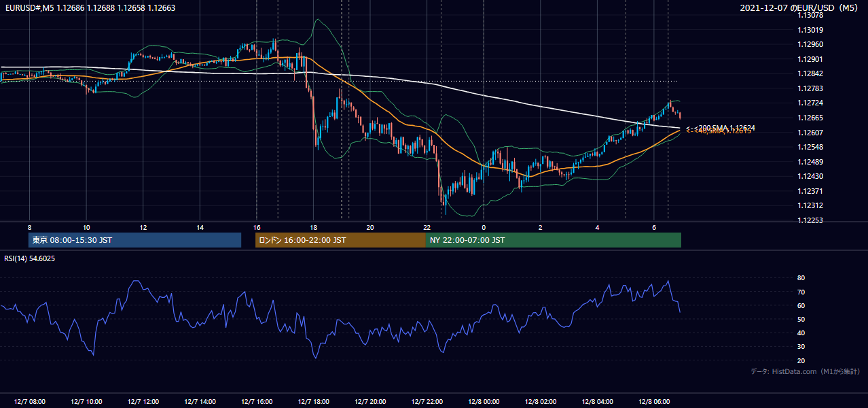
Task: Click RSI scale value 70
Action: 801,292
